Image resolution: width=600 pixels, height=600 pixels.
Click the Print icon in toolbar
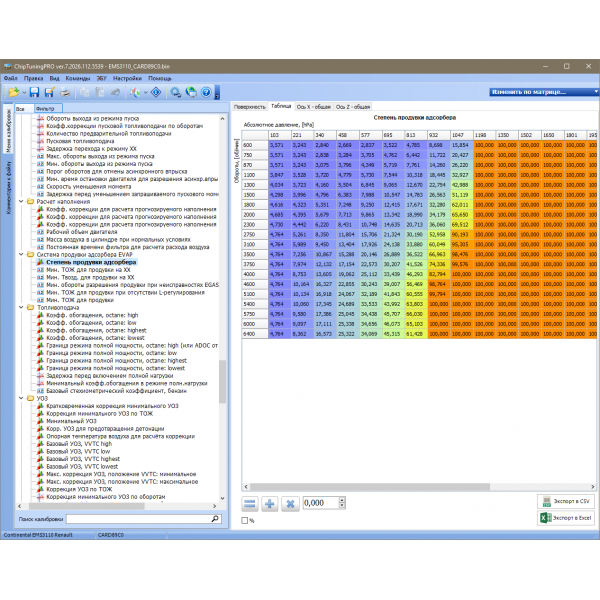click(63, 91)
